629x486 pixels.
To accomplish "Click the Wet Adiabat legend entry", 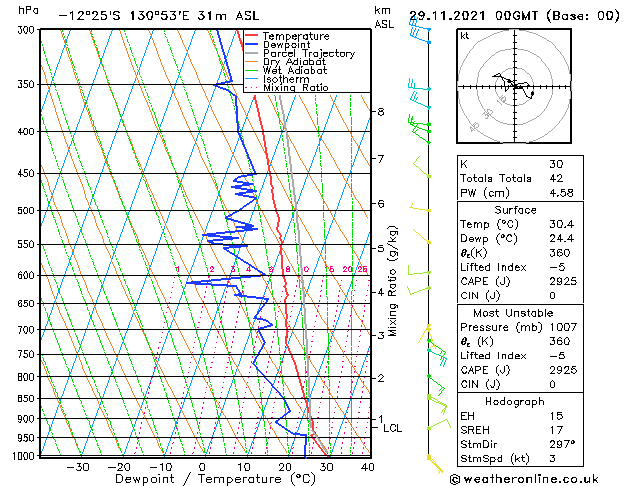I will [x=286, y=71].
